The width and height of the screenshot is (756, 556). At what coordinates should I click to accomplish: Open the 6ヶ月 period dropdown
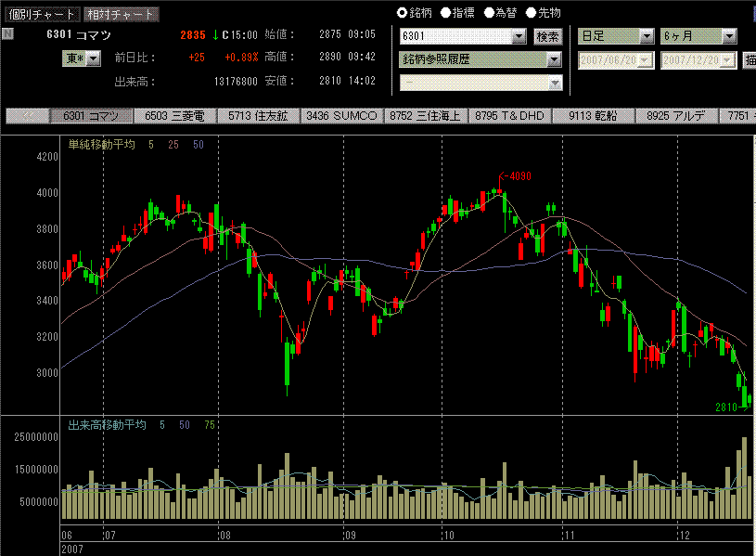[x=729, y=36]
